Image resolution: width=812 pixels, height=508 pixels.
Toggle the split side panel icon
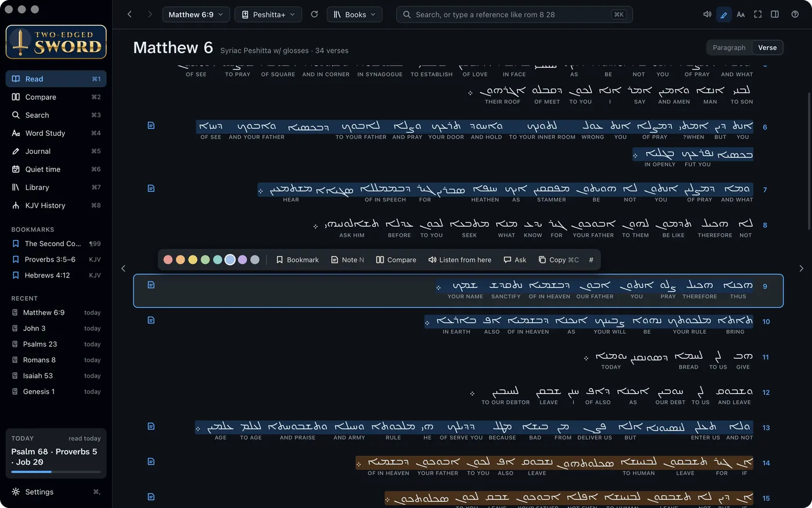(x=774, y=15)
